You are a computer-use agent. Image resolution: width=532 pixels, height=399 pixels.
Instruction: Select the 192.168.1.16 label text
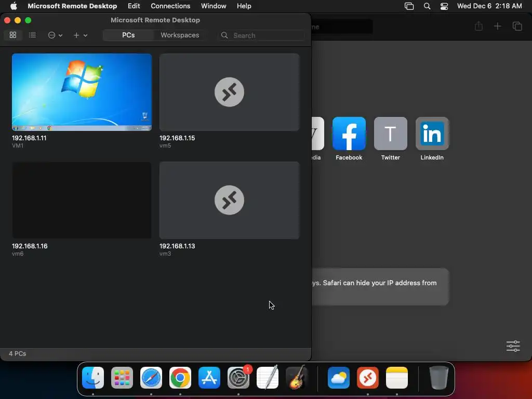point(30,246)
